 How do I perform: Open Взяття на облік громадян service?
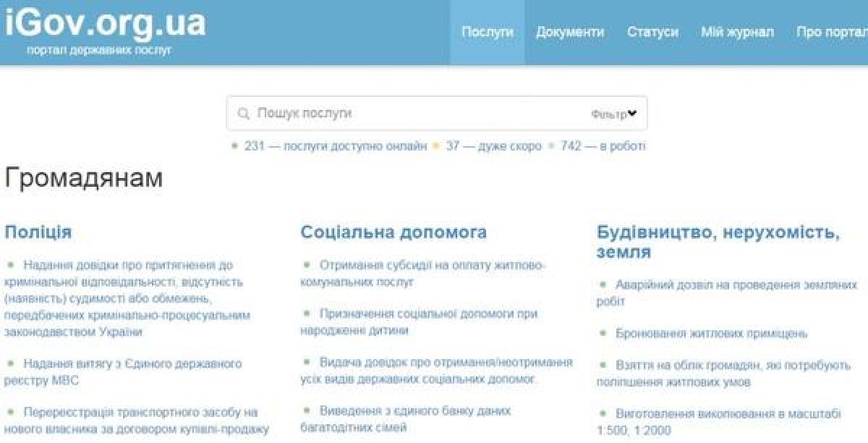coord(724,374)
